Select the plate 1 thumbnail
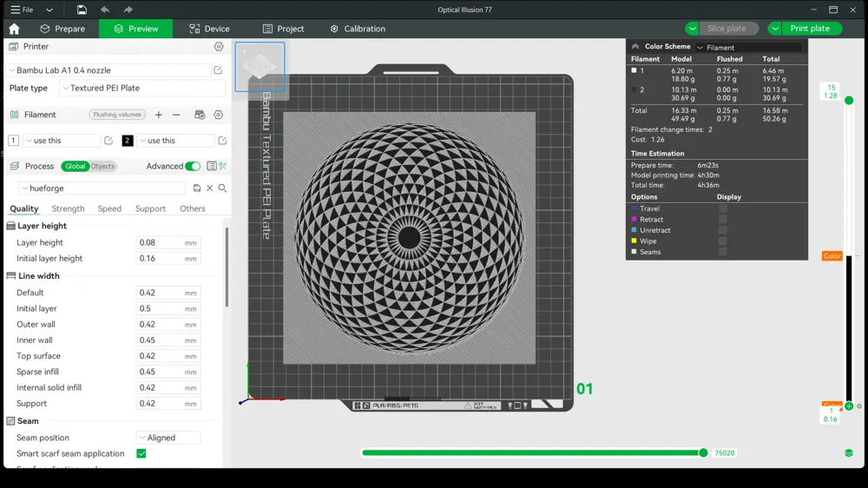This screenshot has width=868, height=488. point(260,67)
